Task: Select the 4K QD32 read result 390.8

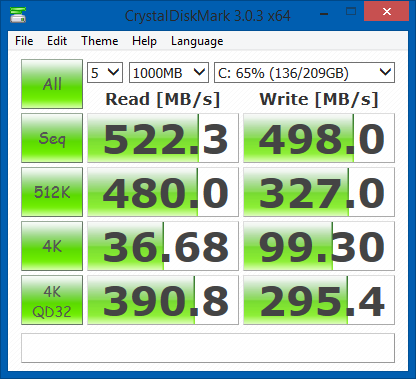Action: tap(163, 300)
